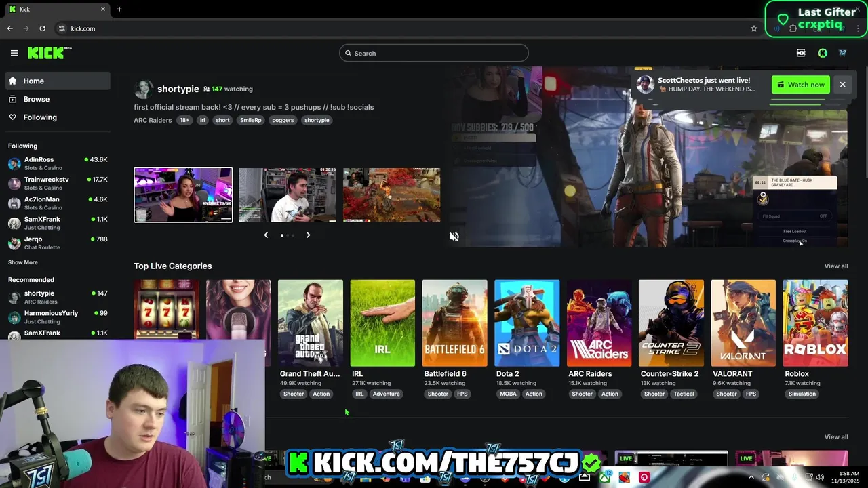Click Tactical tag under Counter-Strike 2
The image size is (868, 488).
(x=684, y=394)
